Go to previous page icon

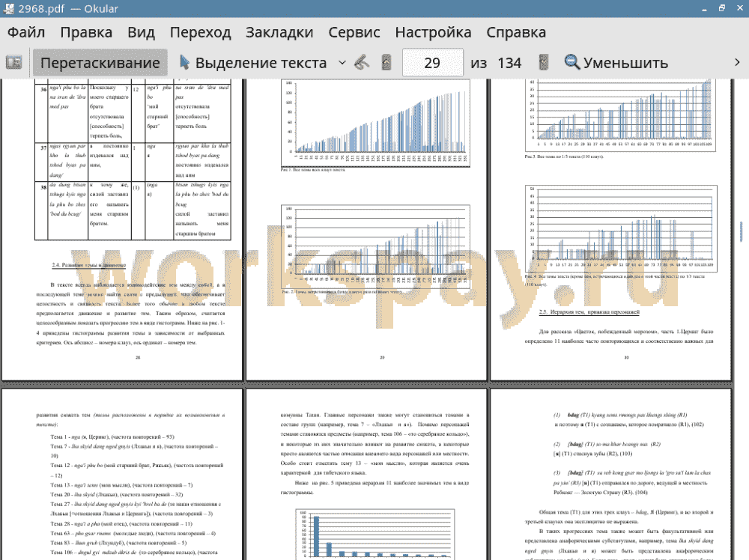386,63
